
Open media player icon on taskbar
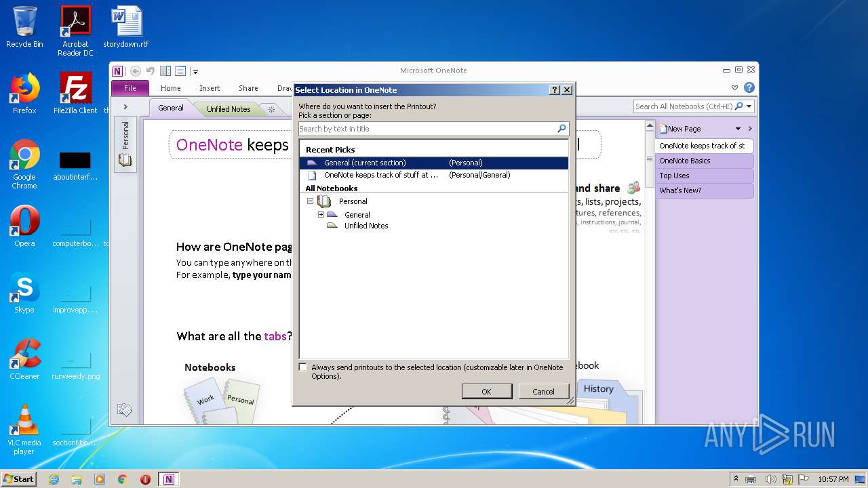[100, 479]
